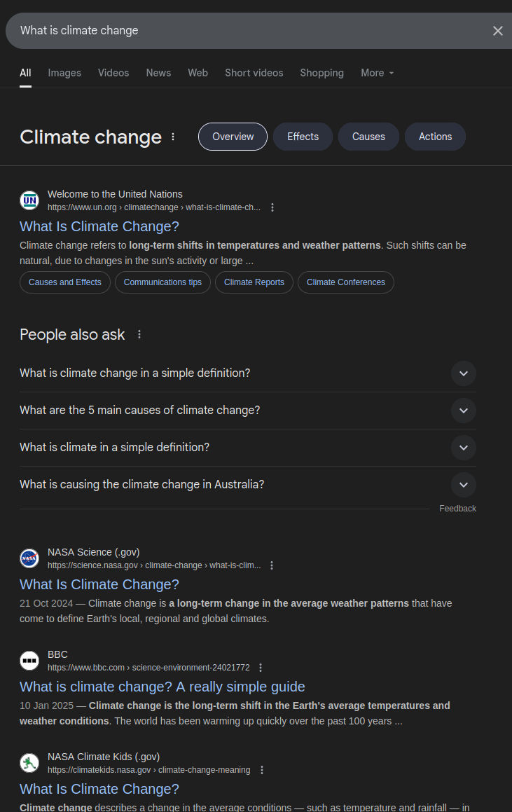Image resolution: width=512 pixels, height=812 pixels.
Task: Click the Feedback link below People also ask
Action: pyautogui.click(x=457, y=508)
